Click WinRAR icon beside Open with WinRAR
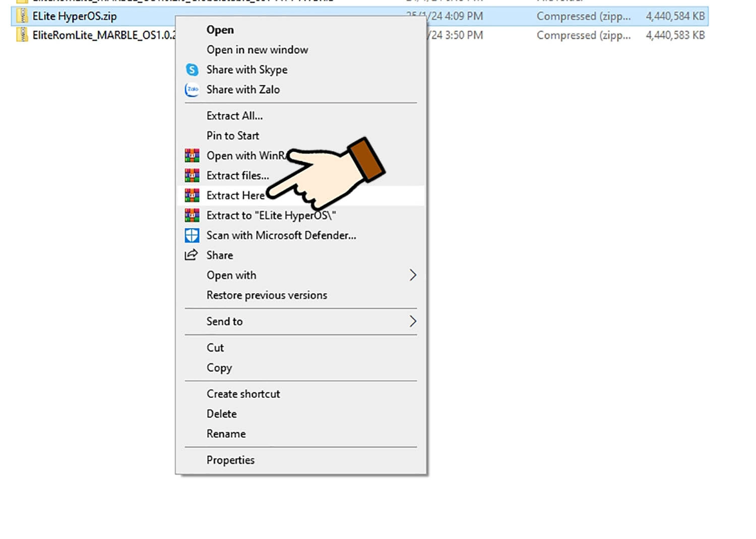The image size is (756, 539). pos(192,156)
